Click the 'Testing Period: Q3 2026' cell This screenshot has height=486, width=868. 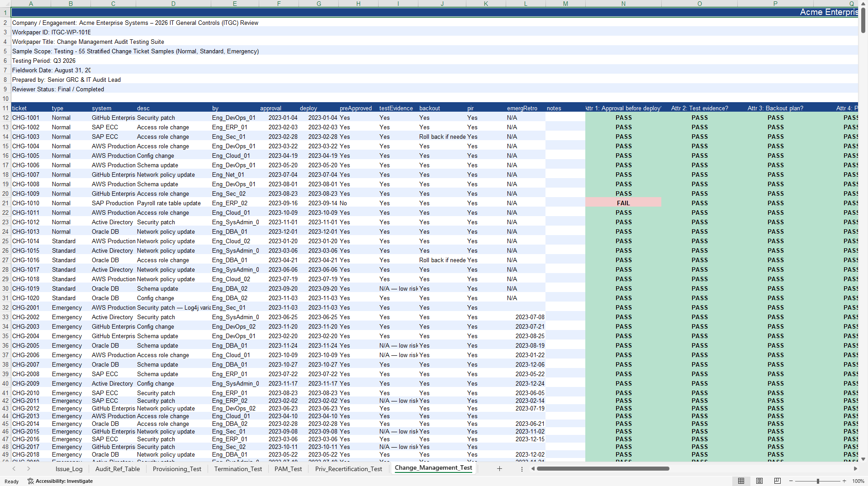click(44, 61)
